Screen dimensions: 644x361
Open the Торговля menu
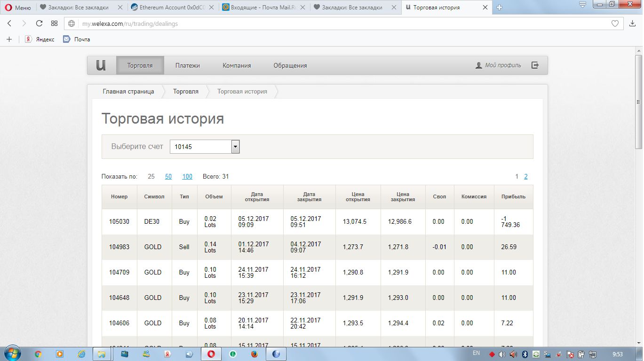point(140,65)
